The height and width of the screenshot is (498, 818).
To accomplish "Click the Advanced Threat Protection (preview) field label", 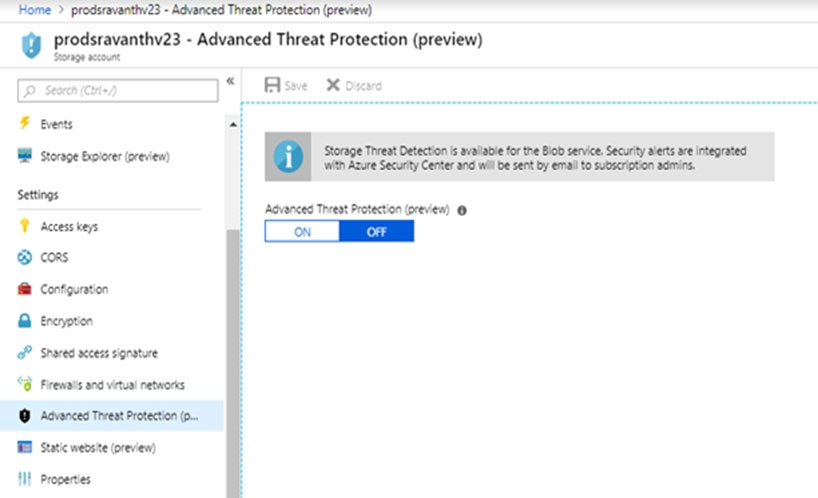I will (357, 209).
